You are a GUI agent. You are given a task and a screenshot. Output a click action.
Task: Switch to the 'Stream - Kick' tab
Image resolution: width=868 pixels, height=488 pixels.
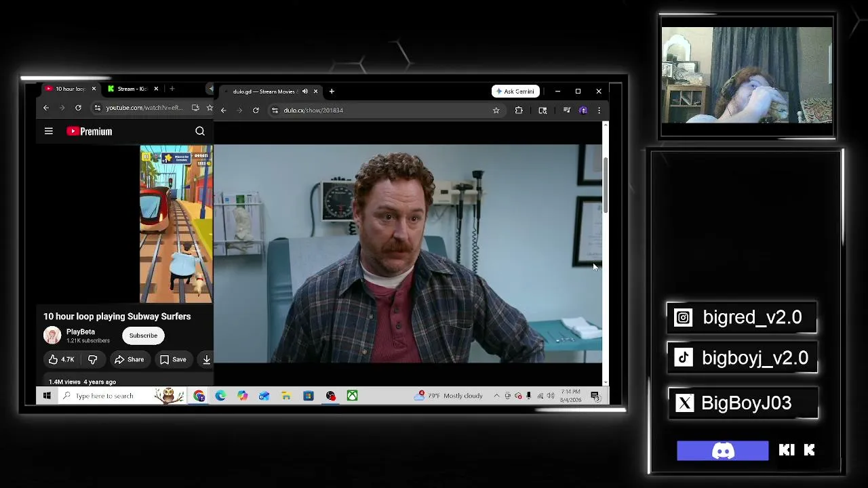click(131, 89)
